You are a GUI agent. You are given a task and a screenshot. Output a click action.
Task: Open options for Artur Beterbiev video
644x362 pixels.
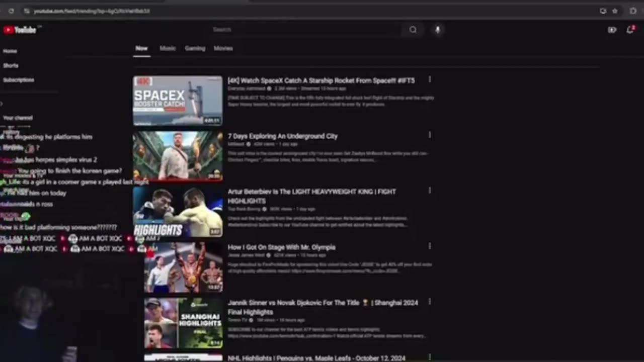(x=429, y=191)
